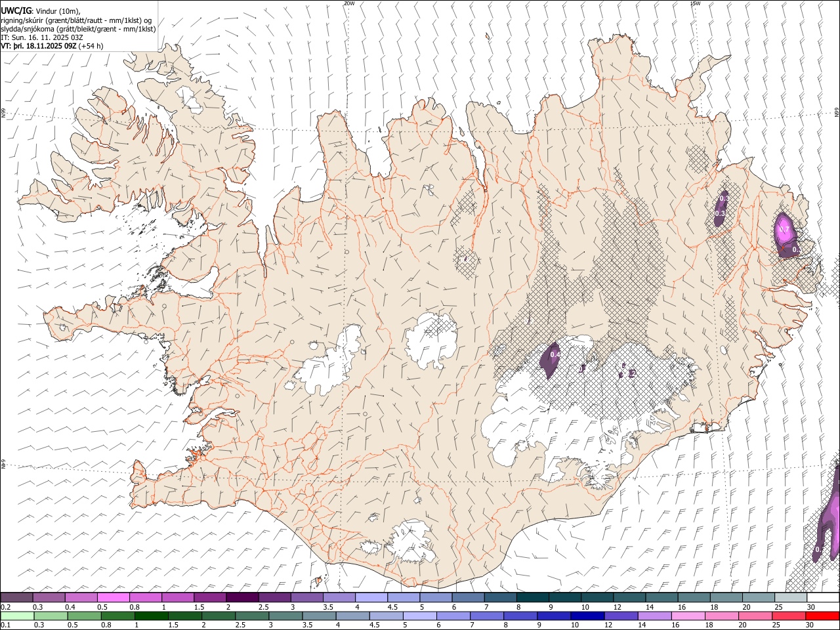This screenshot has height=630, width=840.
Task: Click the '20W' longitude label
Action: coord(348,3)
